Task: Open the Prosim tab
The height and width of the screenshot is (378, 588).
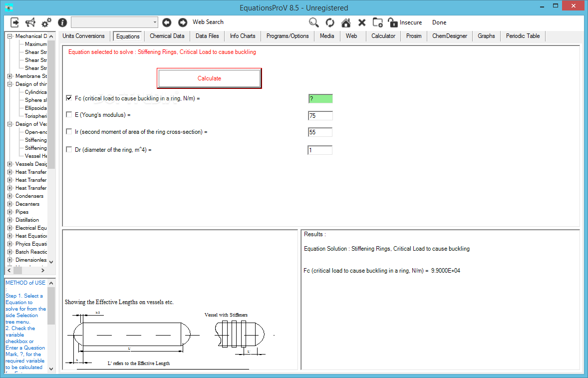Action: pyautogui.click(x=414, y=36)
